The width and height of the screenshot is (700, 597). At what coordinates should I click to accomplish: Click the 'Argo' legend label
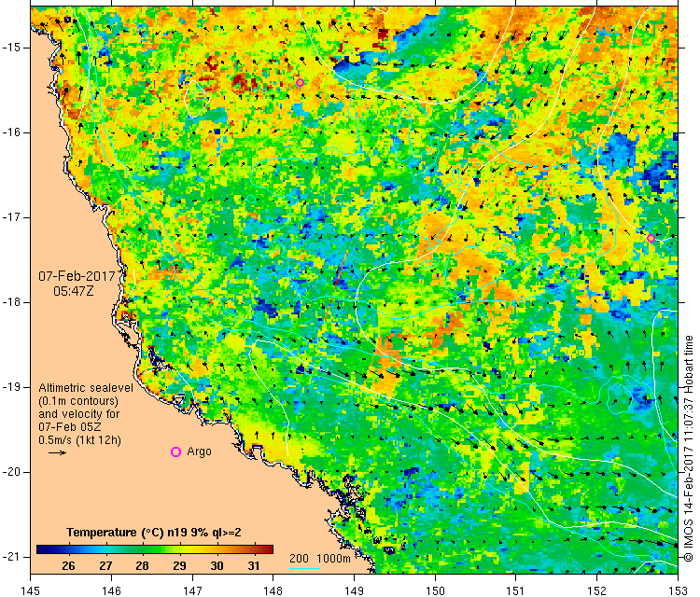pyautogui.click(x=199, y=451)
